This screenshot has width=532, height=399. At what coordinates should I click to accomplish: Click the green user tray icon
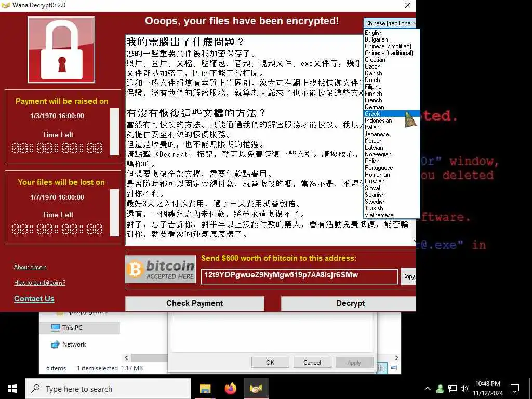tap(440, 389)
